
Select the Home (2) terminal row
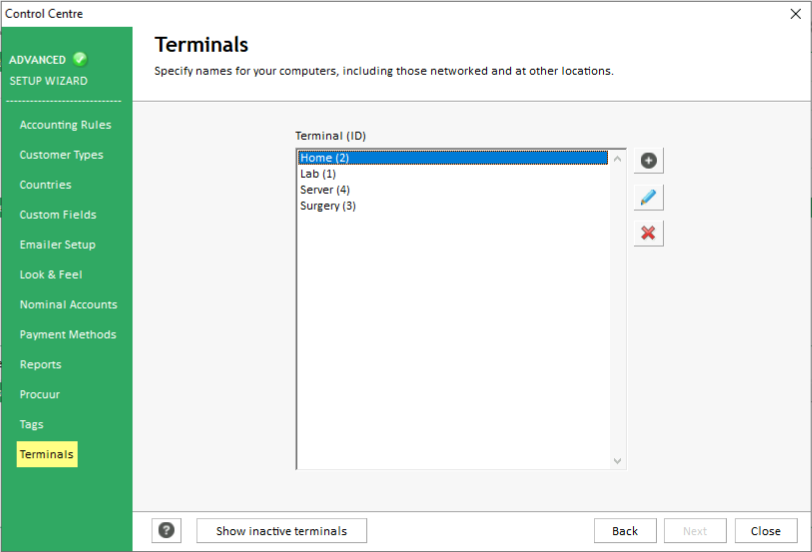pyautogui.click(x=453, y=157)
